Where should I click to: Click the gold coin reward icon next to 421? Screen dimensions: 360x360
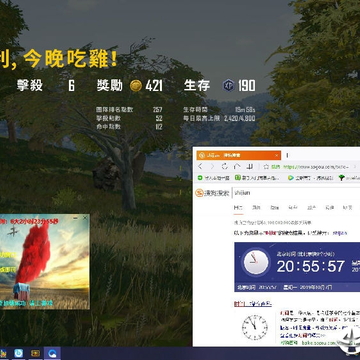pyautogui.click(x=136, y=86)
